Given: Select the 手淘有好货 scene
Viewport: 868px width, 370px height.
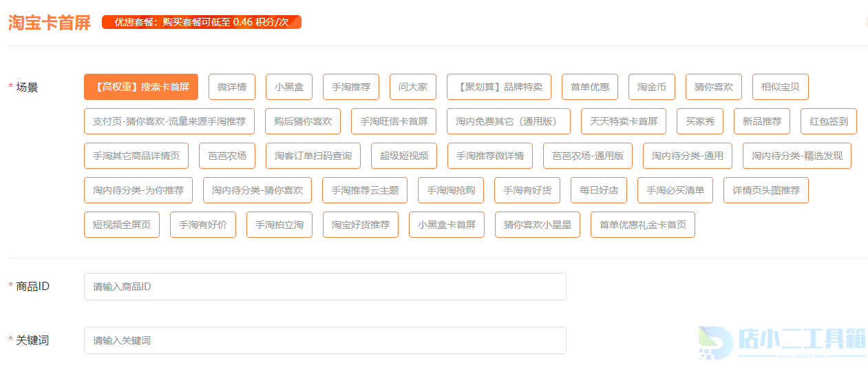Looking at the screenshot, I should [527, 190].
